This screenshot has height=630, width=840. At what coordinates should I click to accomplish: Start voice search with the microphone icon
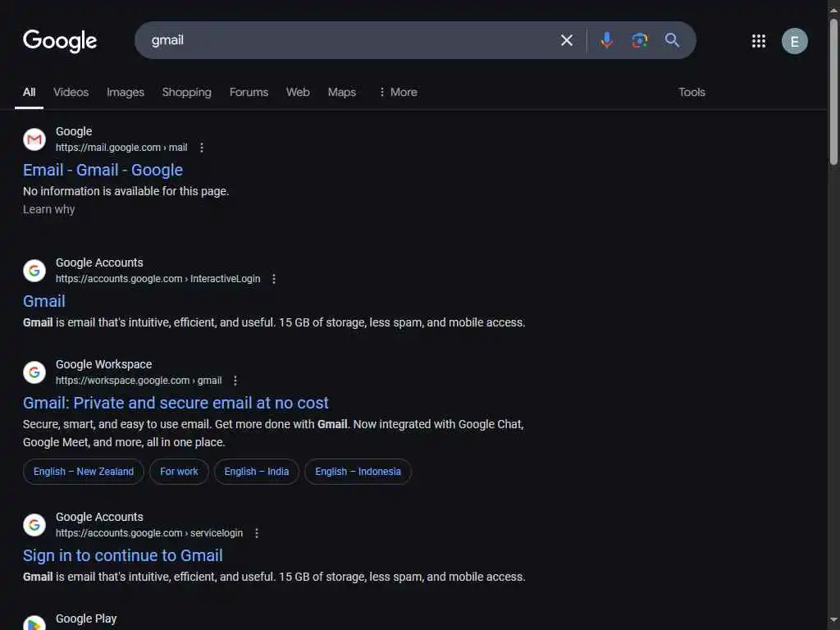point(606,40)
